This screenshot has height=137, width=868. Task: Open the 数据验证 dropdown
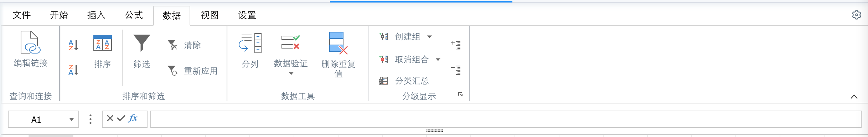[x=291, y=73]
